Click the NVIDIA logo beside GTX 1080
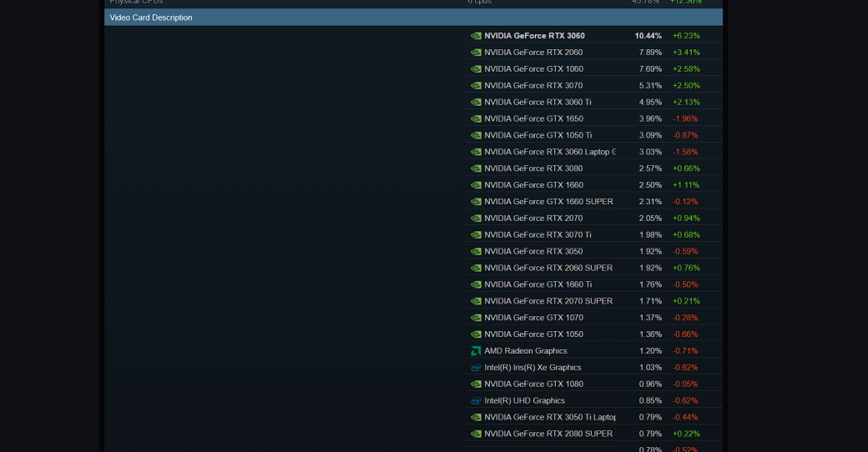The width and height of the screenshot is (868, 452). pos(476,384)
